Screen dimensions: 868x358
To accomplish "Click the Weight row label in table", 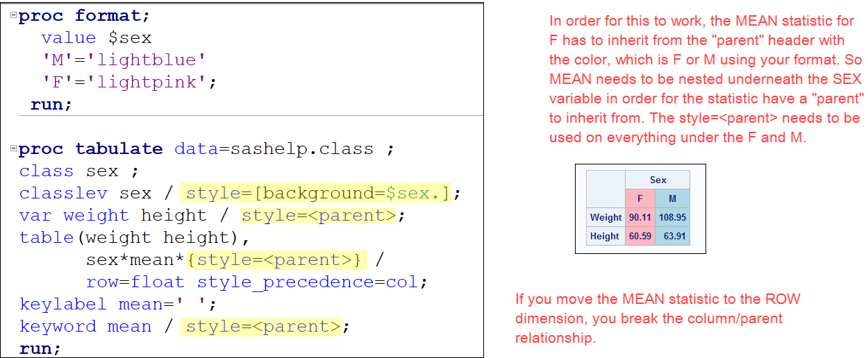I will [x=606, y=217].
